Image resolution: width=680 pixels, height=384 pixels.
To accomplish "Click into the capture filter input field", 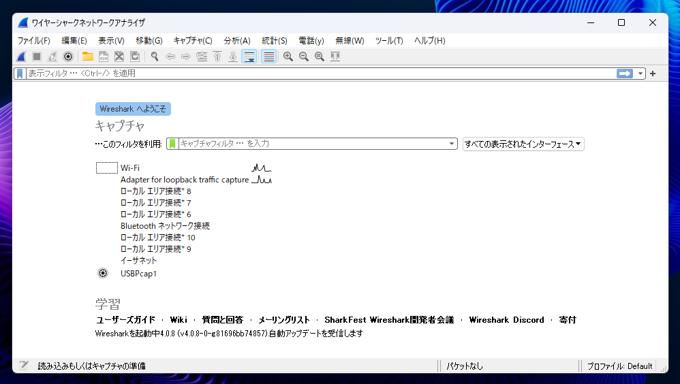I will [312, 144].
